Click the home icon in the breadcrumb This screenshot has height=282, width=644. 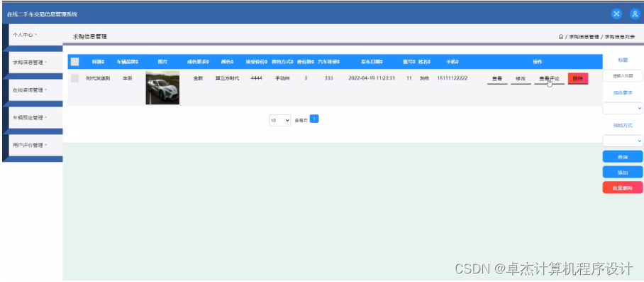pos(560,37)
